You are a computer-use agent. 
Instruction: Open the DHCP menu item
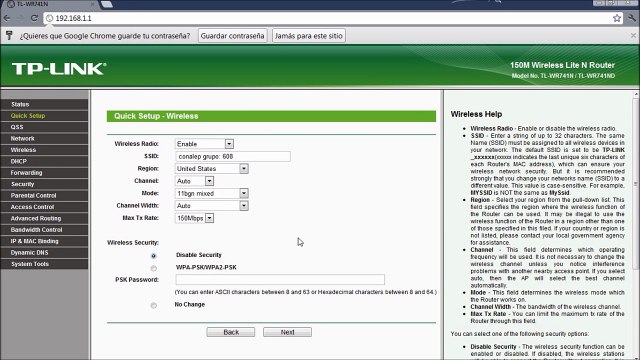44,162
